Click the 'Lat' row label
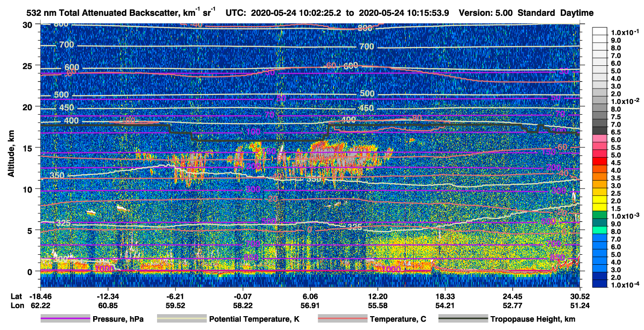The height and width of the screenshot is (330, 644). tap(16, 297)
